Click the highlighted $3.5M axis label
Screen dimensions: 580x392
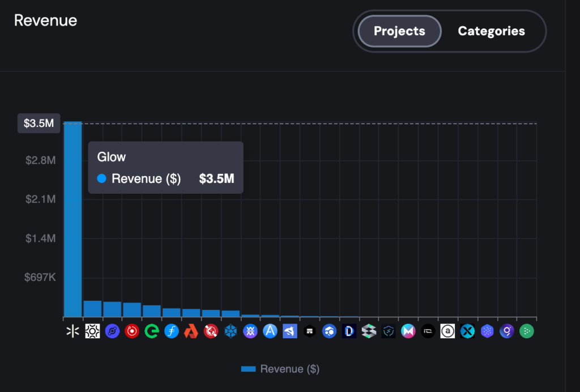[39, 123]
